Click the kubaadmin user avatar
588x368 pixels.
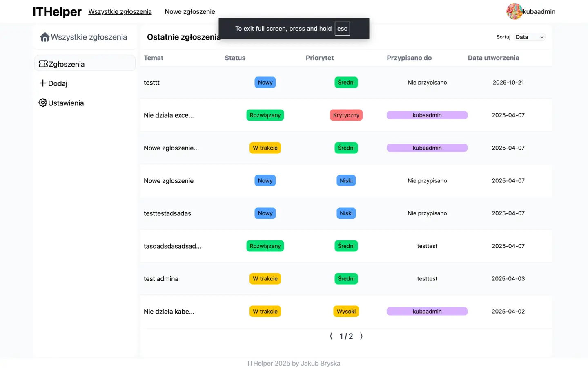514,11
